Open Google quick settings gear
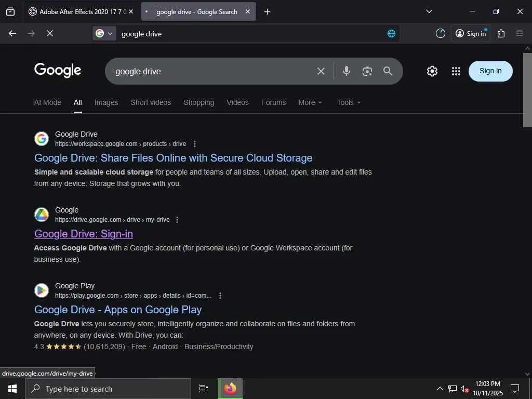Viewport: 532px width, 399px height. (x=432, y=71)
